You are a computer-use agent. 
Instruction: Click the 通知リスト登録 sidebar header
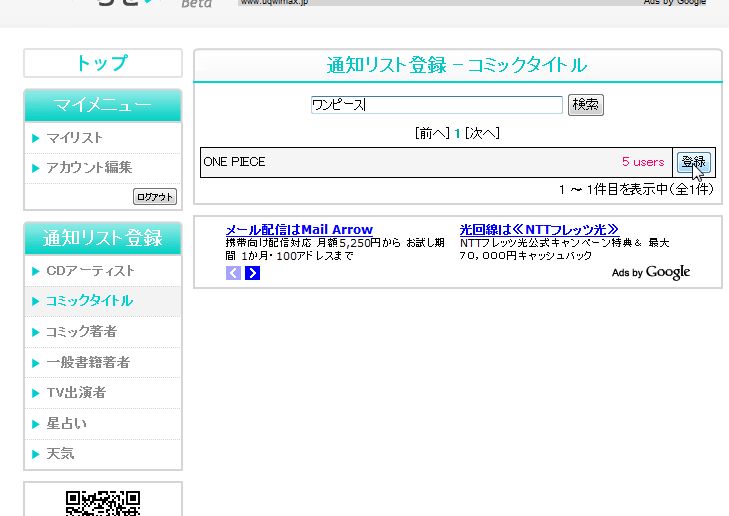coord(103,238)
